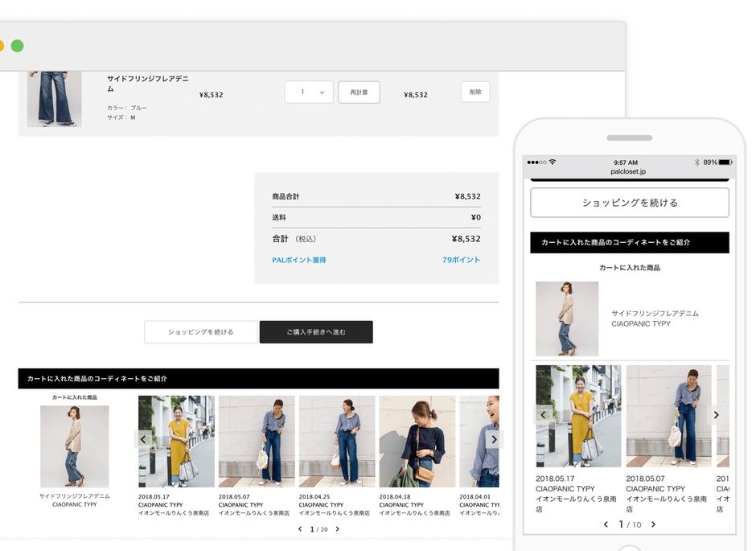Click the right arrow on the desktop outfit carousel
This screenshot has width=756, height=551.
pos(494,439)
